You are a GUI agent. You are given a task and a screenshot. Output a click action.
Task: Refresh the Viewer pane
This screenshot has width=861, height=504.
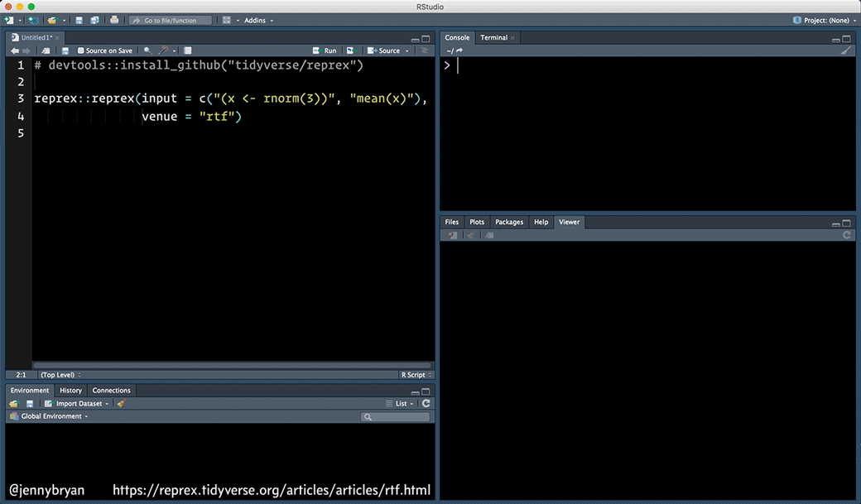(847, 235)
